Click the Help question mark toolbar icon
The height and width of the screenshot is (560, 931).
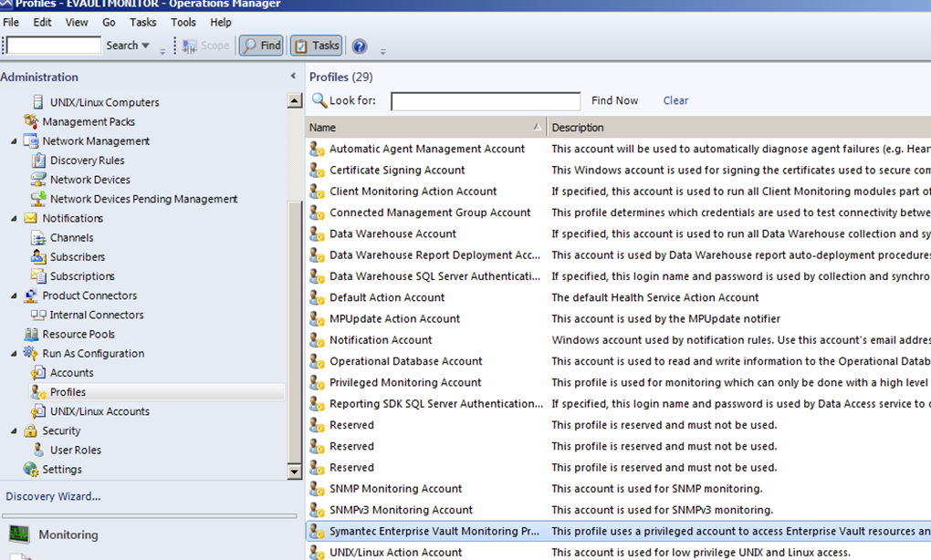(360, 46)
